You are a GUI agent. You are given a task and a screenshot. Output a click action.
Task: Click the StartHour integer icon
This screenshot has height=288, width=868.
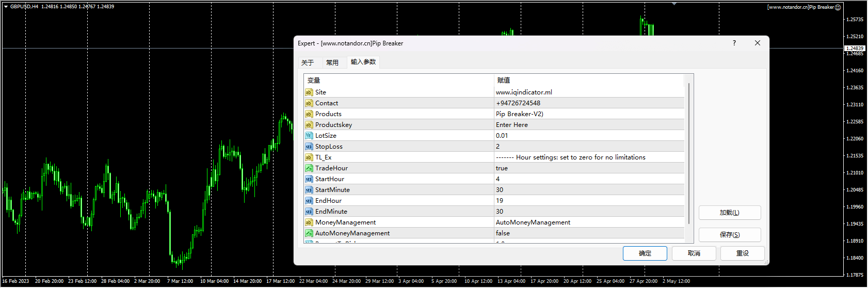(x=309, y=179)
